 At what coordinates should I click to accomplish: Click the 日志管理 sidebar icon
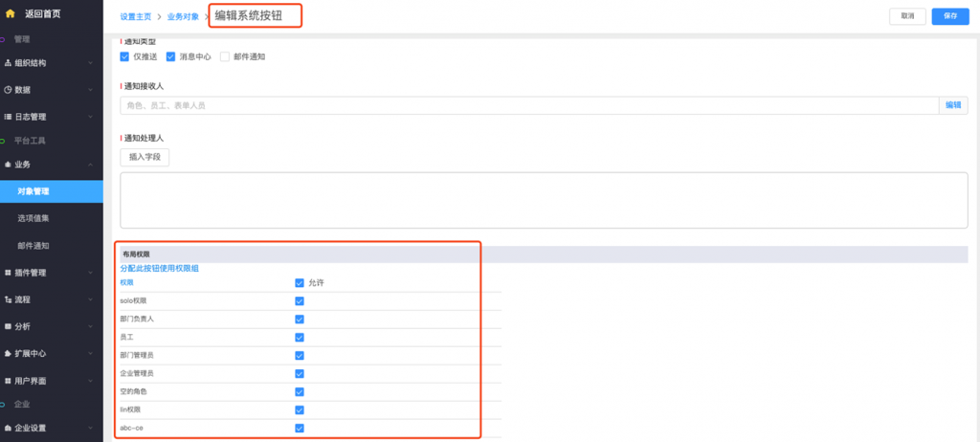(8, 117)
